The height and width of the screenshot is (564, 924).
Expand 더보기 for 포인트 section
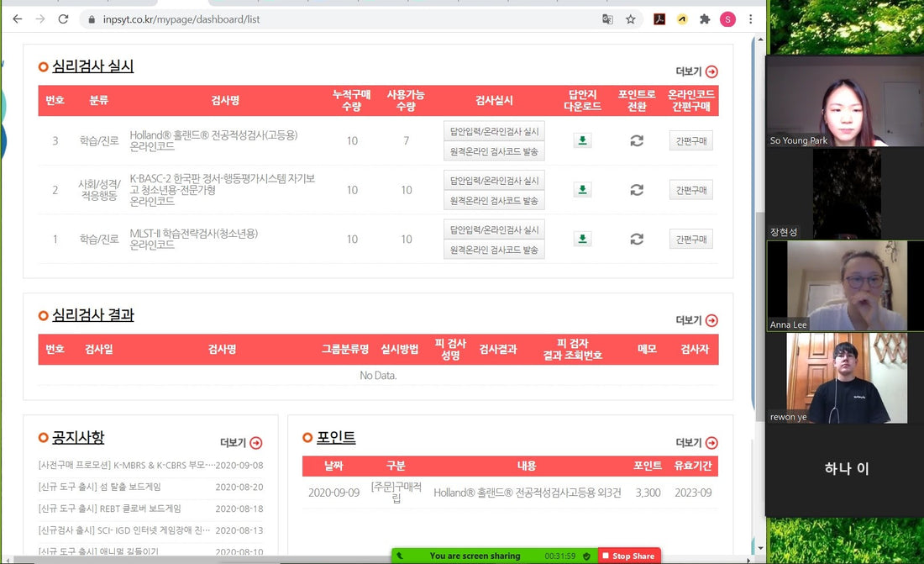(696, 443)
